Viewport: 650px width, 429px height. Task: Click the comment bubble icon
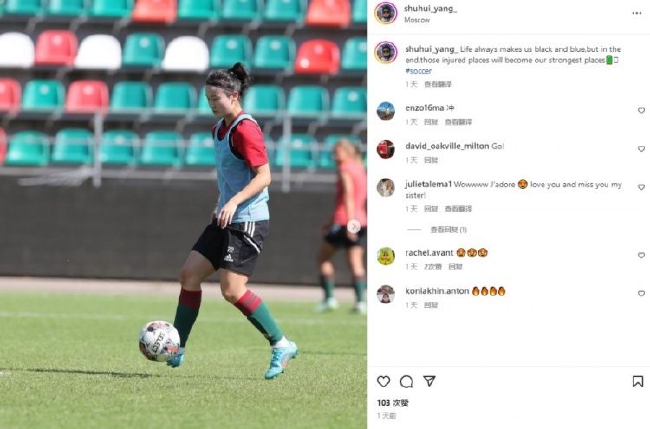coord(406,381)
